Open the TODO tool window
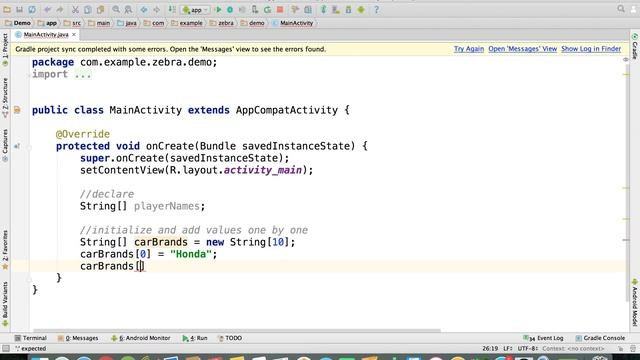640x360 pixels. (230, 338)
